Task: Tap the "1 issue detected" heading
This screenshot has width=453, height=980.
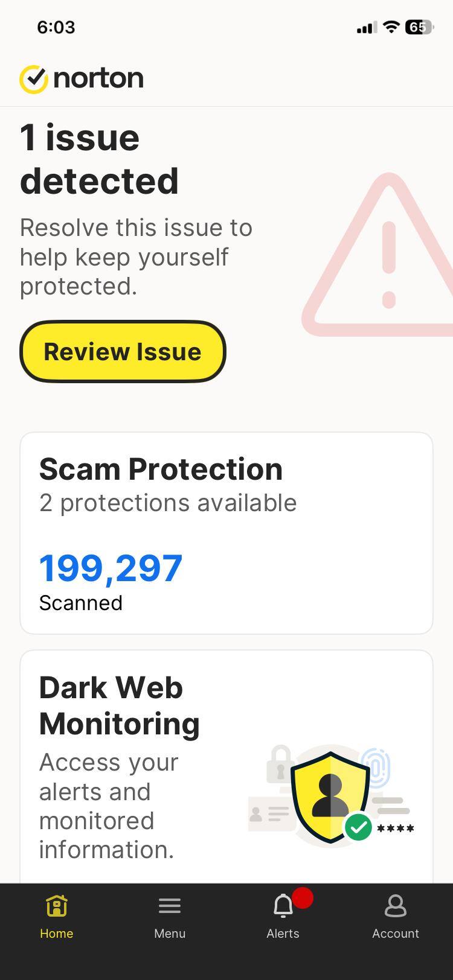Action: tap(100, 159)
